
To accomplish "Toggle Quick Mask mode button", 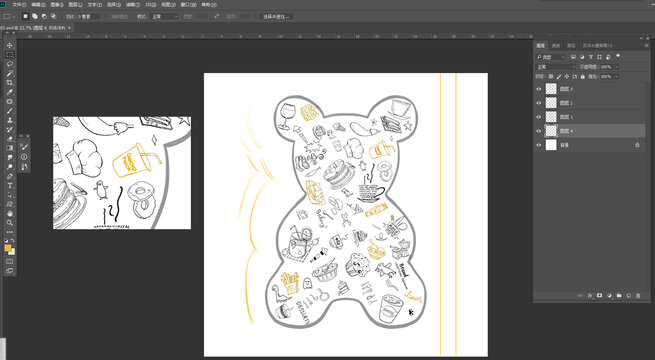I will coord(10,261).
